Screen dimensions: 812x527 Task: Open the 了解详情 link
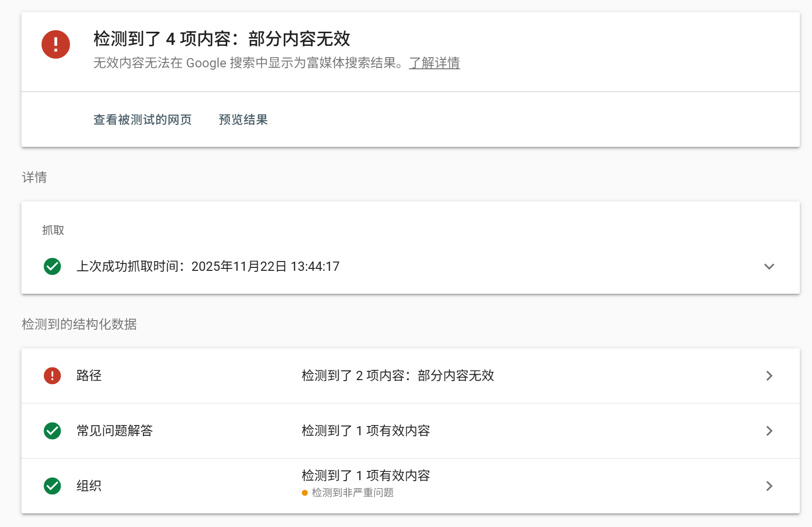[x=434, y=63]
